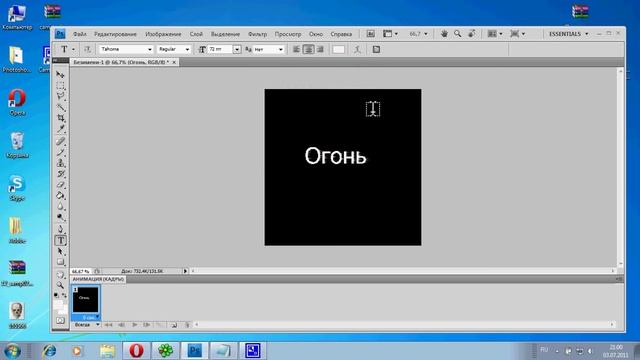This screenshot has width=640, height=360.
Task: Click the Rotate View tool in the application bar
Action: 471,34
